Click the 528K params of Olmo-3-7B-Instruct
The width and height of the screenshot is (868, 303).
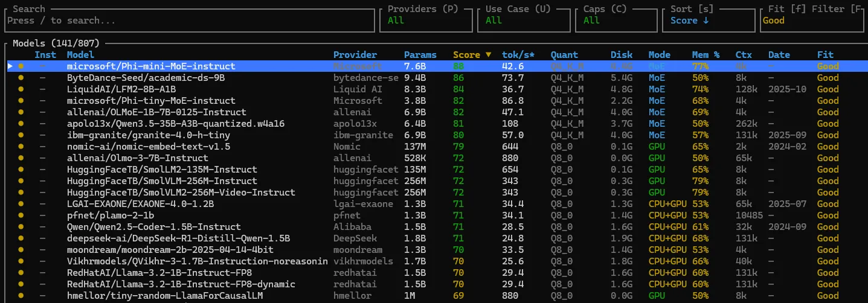[x=415, y=158]
